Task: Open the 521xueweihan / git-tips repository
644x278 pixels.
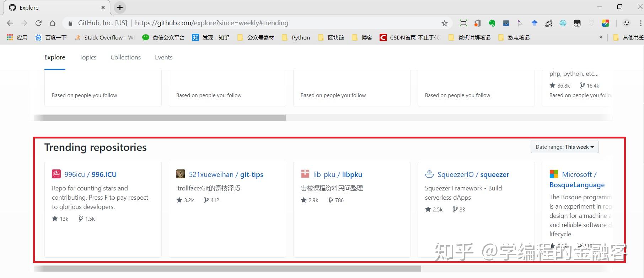Action: point(226,174)
